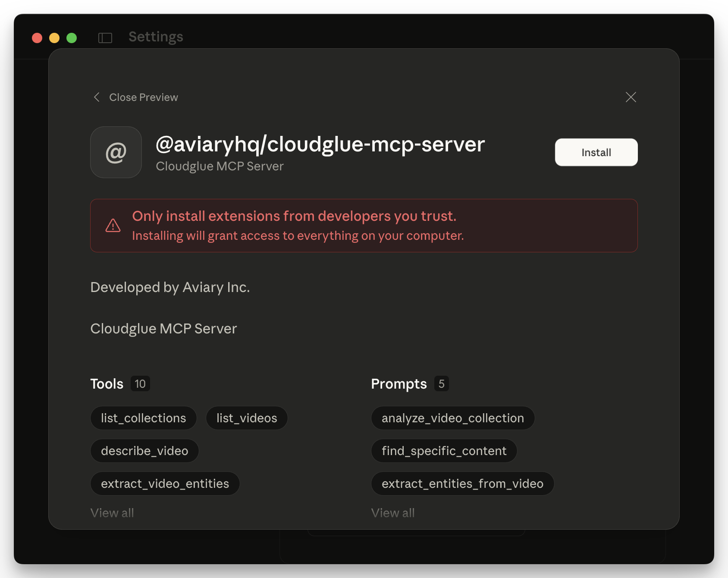The width and height of the screenshot is (728, 578).
Task: View all prompts in the Prompts list
Action: click(393, 512)
